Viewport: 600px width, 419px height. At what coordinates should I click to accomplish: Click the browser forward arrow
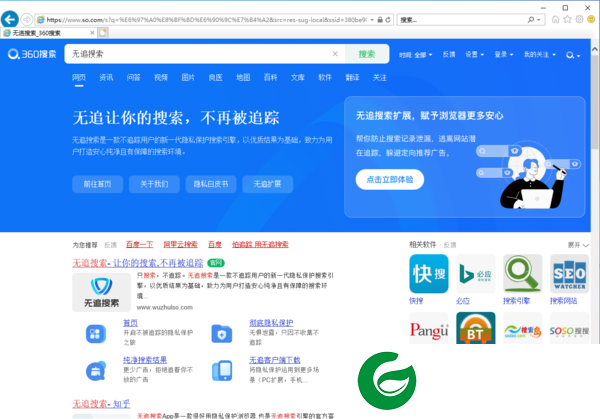(27, 19)
